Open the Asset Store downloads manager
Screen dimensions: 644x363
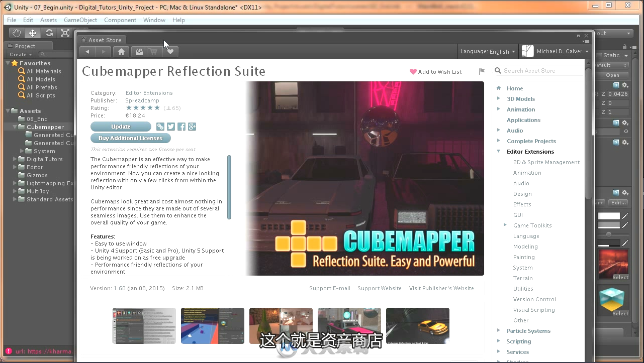click(139, 51)
